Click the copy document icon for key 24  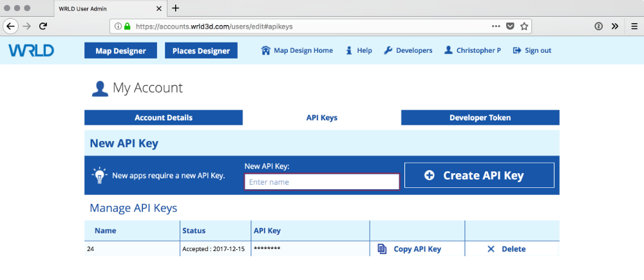click(382, 249)
